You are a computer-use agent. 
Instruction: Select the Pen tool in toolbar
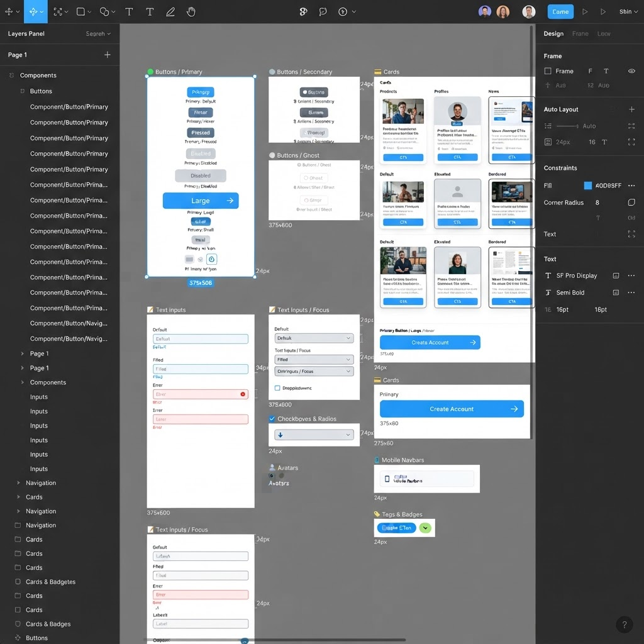point(170,12)
